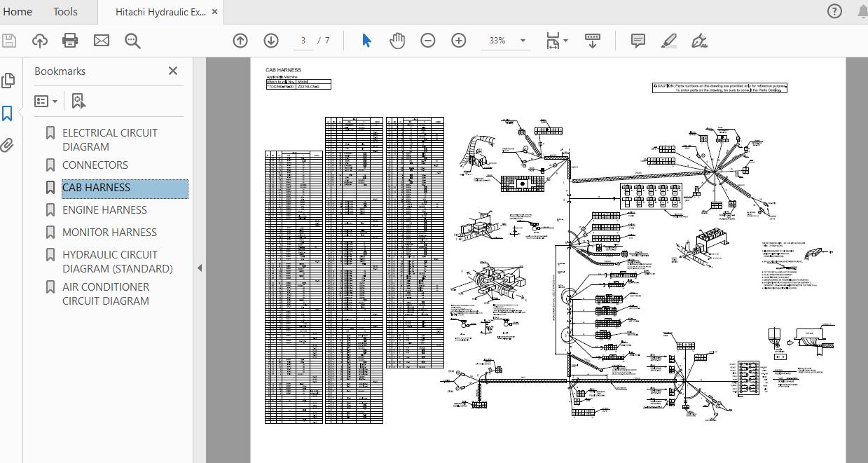This screenshot has width=868, height=463.
Task: Open HYDRAULIC CIRCUIT DIAGRAM (STANDARD) bookmark
Action: pyautogui.click(x=118, y=261)
